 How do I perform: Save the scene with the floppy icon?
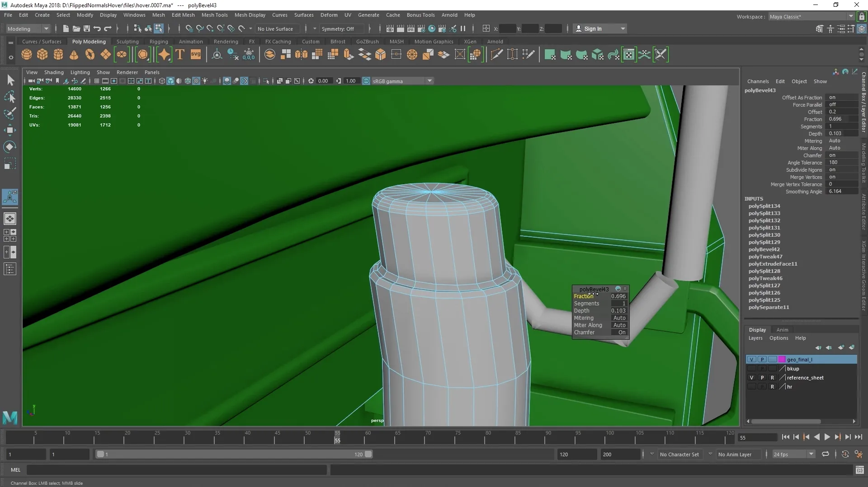click(x=87, y=28)
